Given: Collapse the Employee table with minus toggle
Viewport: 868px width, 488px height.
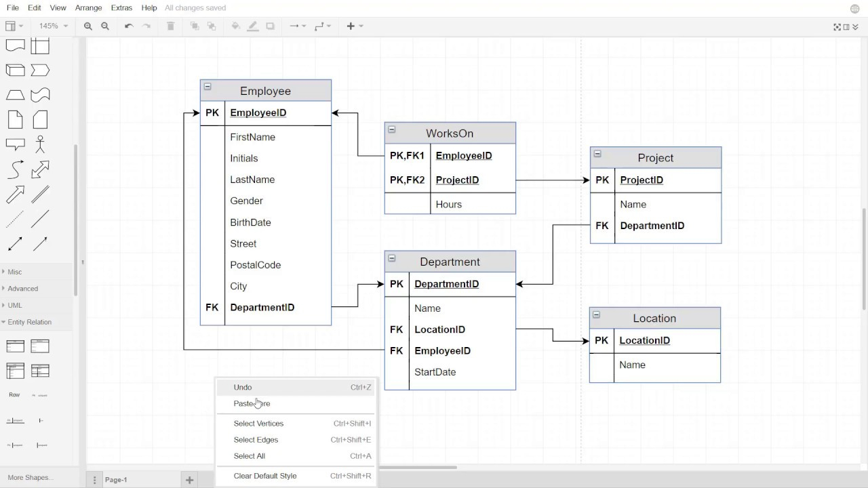Looking at the screenshot, I should (x=208, y=87).
